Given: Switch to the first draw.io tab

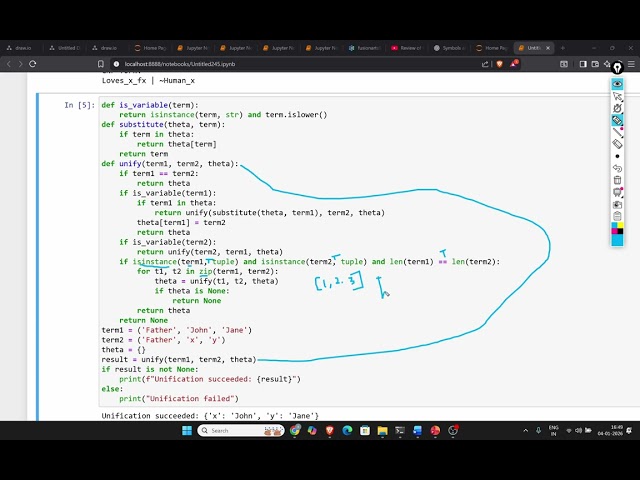Looking at the screenshot, I should [20, 48].
